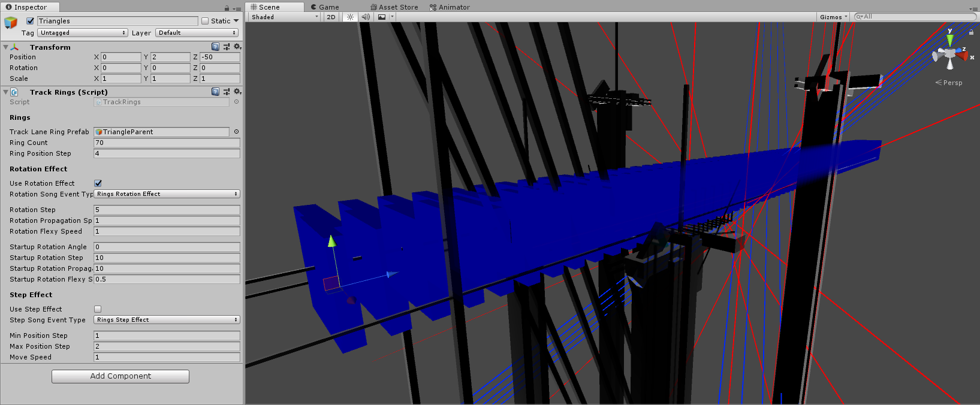Screen dimensions: 980x405
Task: Open Rotation Song Event Type dropdown
Action: click(x=167, y=194)
